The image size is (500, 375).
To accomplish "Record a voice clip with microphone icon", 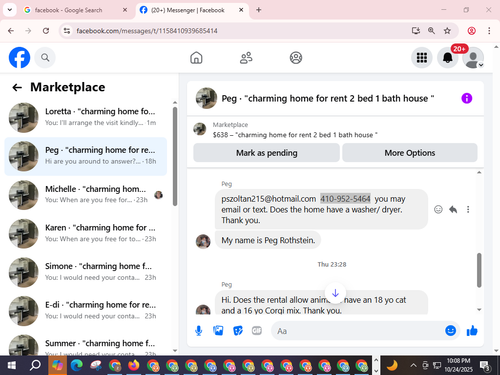I will pyautogui.click(x=199, y=331).
